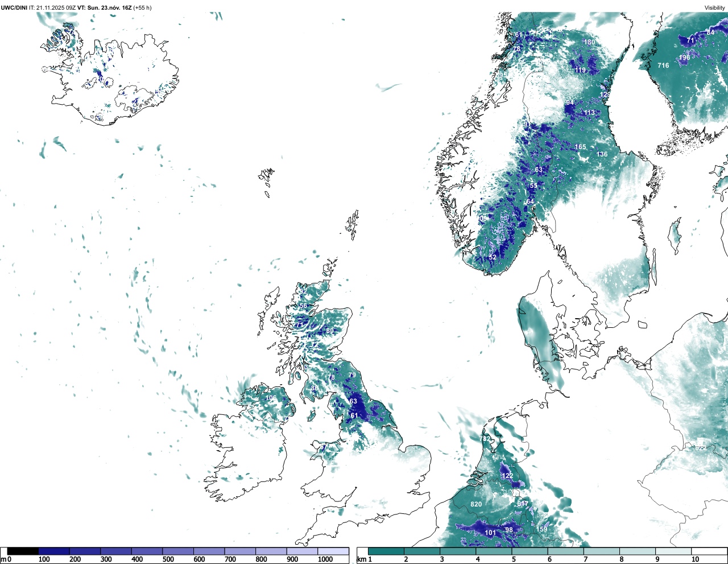Click the visibility value '165' in central Sweden
Screen dimensions: 728x564
point(580,147)
